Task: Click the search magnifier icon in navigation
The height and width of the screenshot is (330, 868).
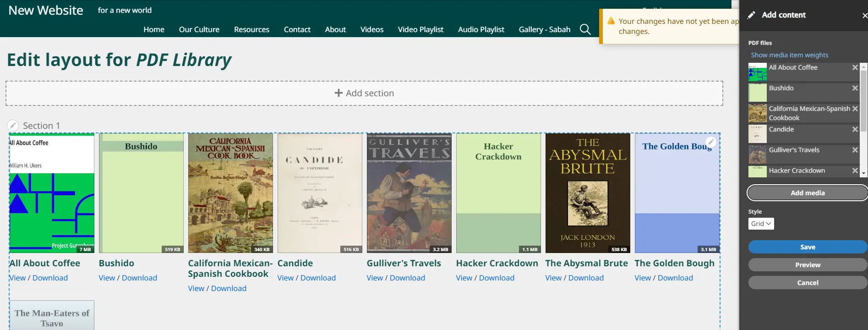Action: 585,29
